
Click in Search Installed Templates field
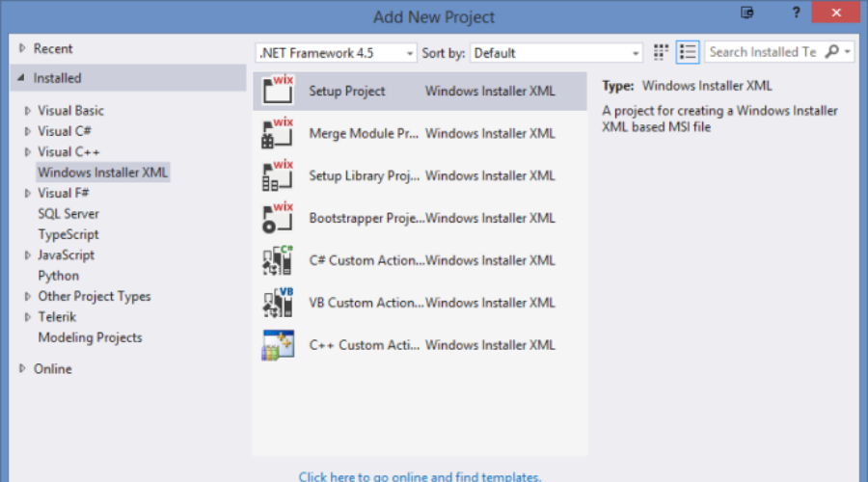(x=764, y=52)
